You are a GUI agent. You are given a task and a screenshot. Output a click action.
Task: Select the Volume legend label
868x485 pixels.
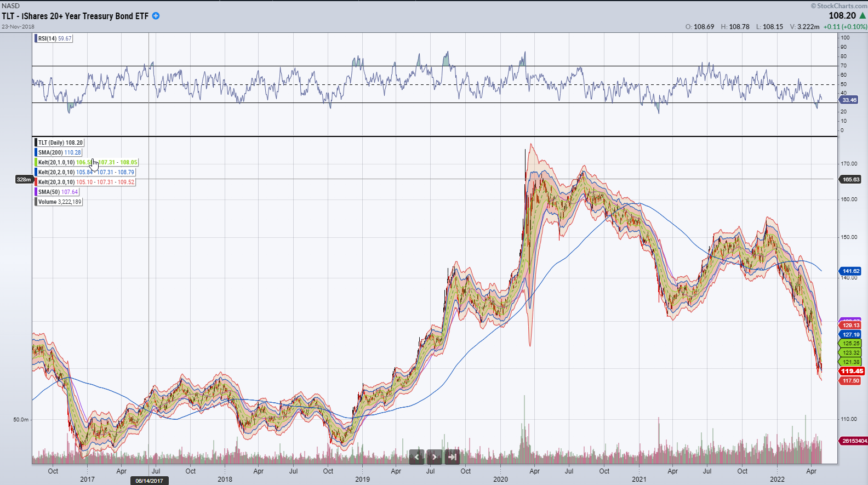[59, 202]
